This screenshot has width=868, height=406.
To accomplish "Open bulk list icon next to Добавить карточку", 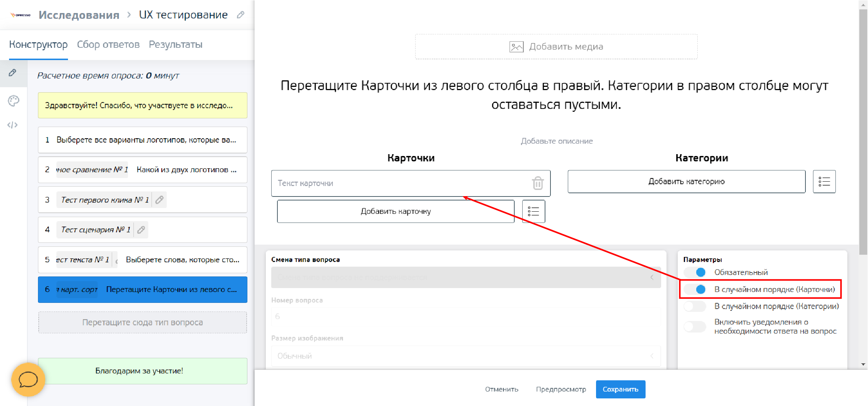I will pyautogui.click(x=533, y=211).
